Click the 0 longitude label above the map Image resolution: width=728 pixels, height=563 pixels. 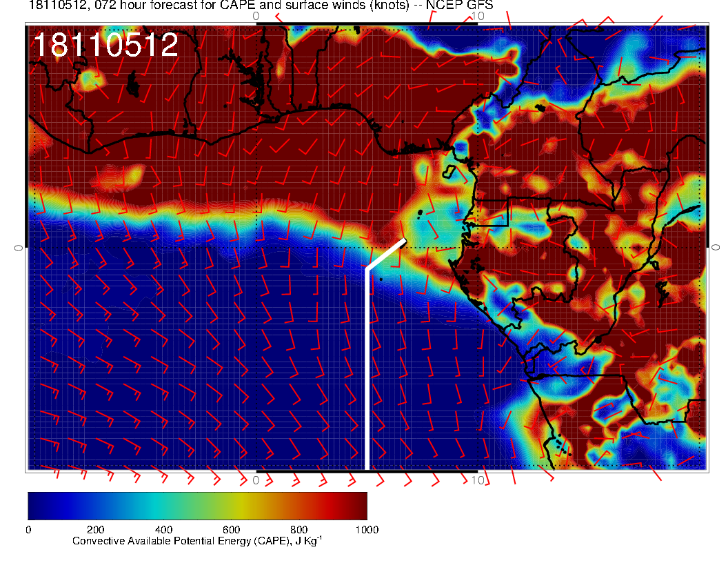pos(256,16)
